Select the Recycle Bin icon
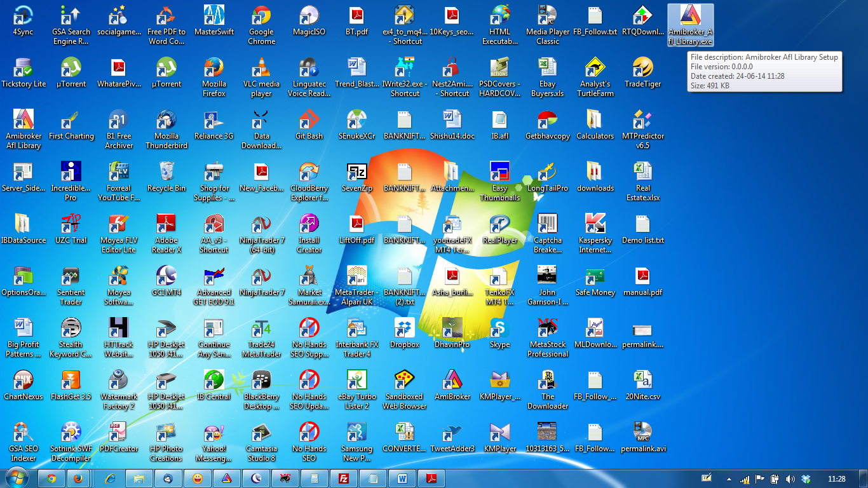The height and width of the screenshot is (488, 868). point(166,177)
